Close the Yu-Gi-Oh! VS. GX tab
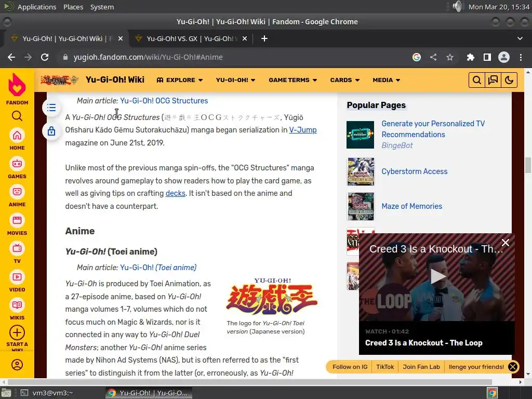 click(x=245, y=38)
